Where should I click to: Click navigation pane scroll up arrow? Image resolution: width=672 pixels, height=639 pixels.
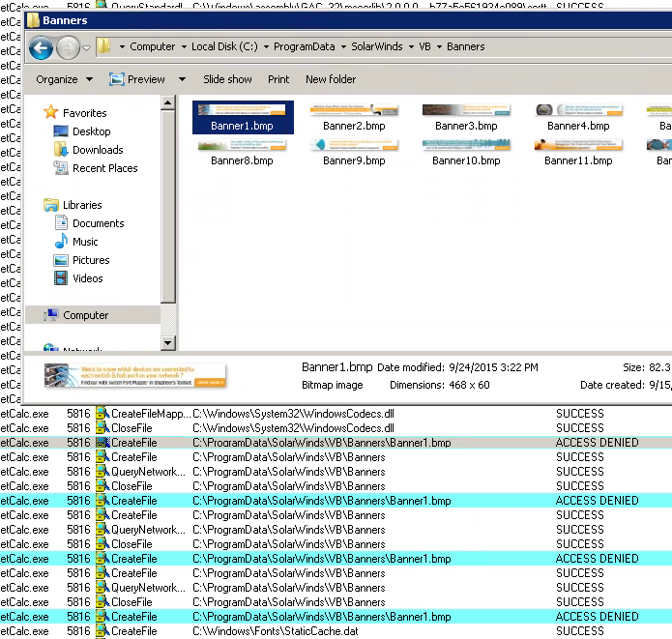[x=168, y=102]
